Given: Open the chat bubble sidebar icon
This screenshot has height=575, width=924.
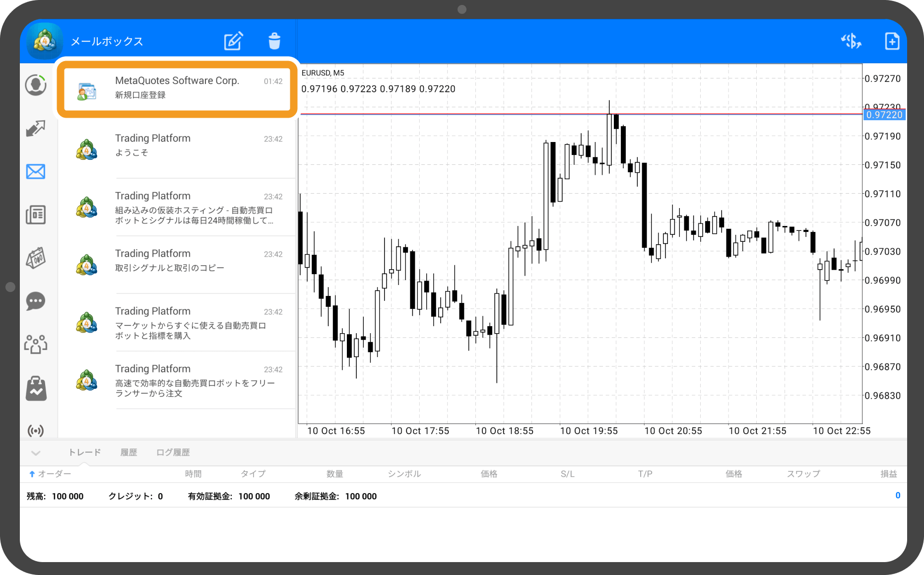Looking at the screenshot, I should click(36, 301).
